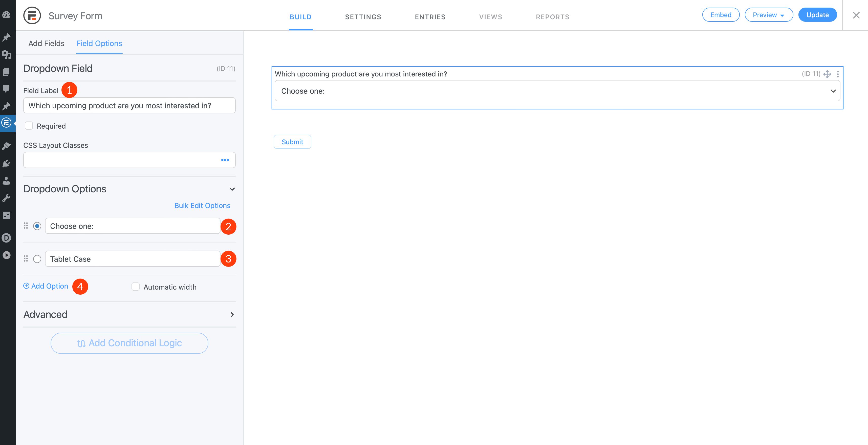Click Bulk Edit Options link
The width and height of the screenshot is (868, 445).
point(202,205)
